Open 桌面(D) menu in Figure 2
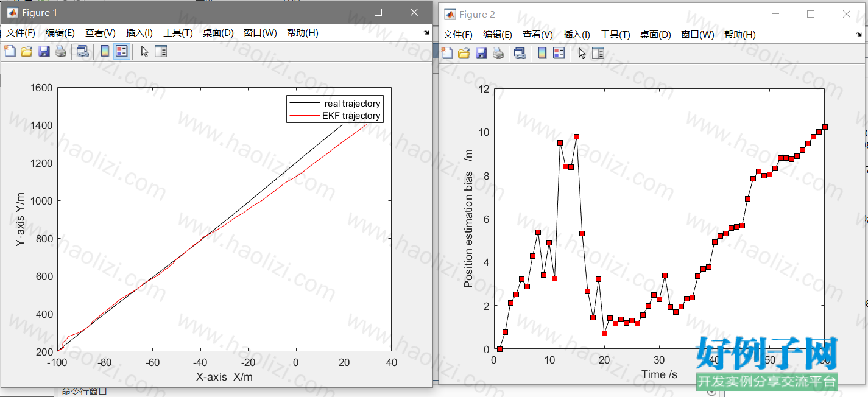The height and width of the screenshot is (397, 868). coord(655,35)
